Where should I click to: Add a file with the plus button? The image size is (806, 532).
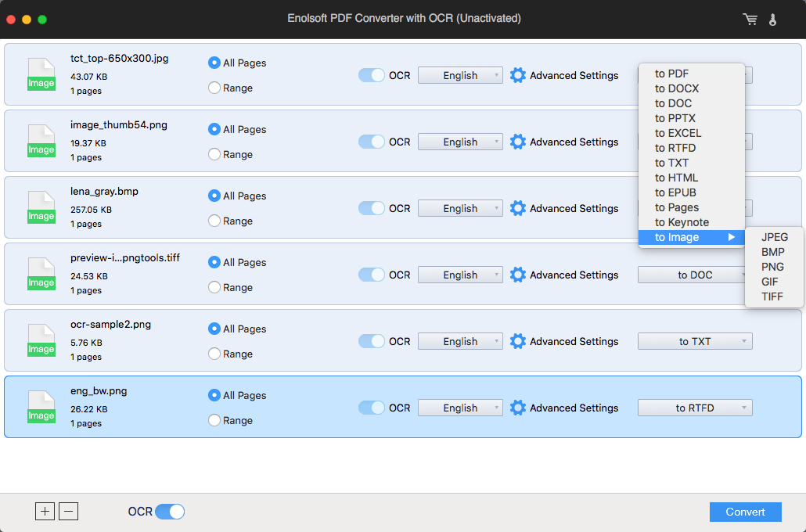tap(45, 512)
